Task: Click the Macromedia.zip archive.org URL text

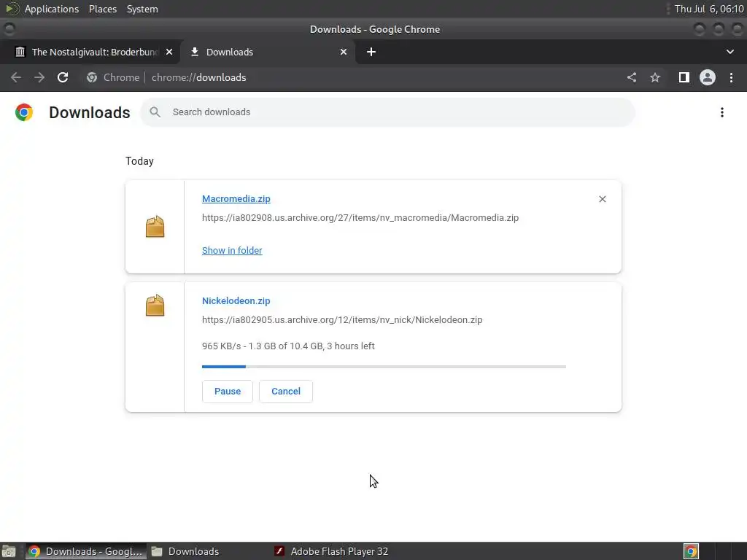Action: (360, 218)
